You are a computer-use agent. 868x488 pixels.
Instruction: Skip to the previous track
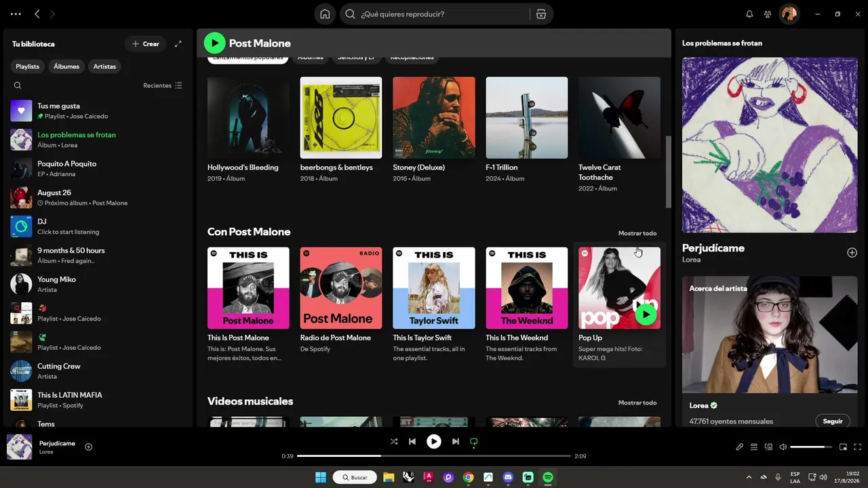click(x=412, y=442)
